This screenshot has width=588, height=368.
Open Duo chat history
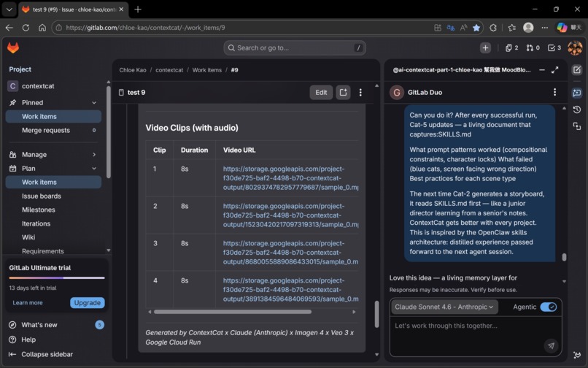point(577,110)
